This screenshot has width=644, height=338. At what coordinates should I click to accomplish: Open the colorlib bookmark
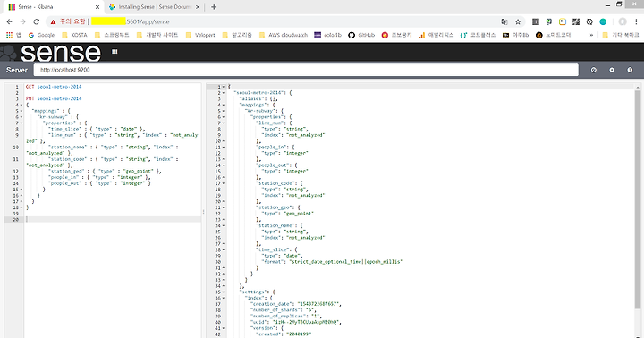coord(327,35)
